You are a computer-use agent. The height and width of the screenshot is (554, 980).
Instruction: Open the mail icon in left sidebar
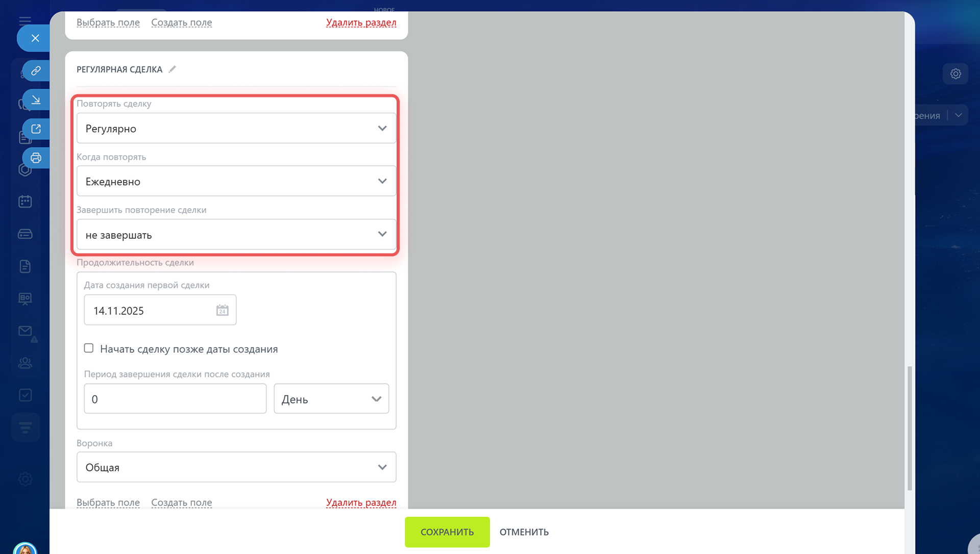pos(25,331)
